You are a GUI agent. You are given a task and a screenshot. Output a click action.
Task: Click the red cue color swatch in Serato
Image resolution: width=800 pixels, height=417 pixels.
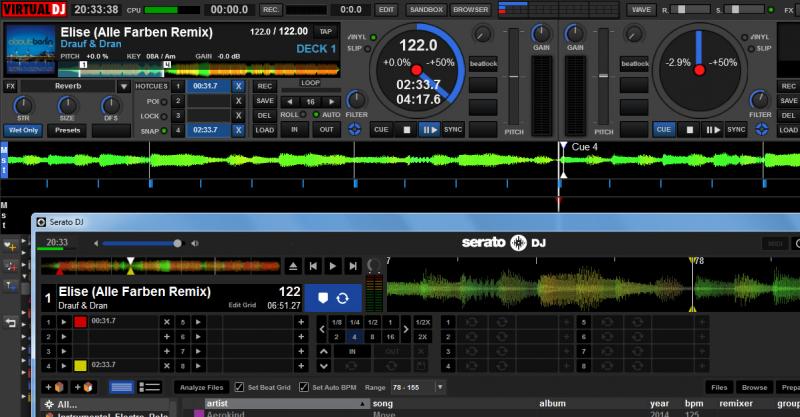pyautogui.click(x=81, y=322)
